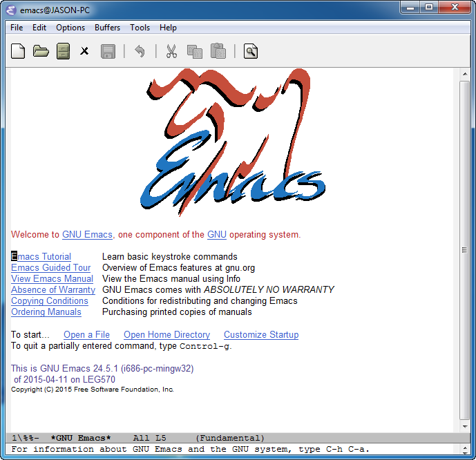Minimize the Emacs window
476x460 pixels.
[x=410, y=8]
